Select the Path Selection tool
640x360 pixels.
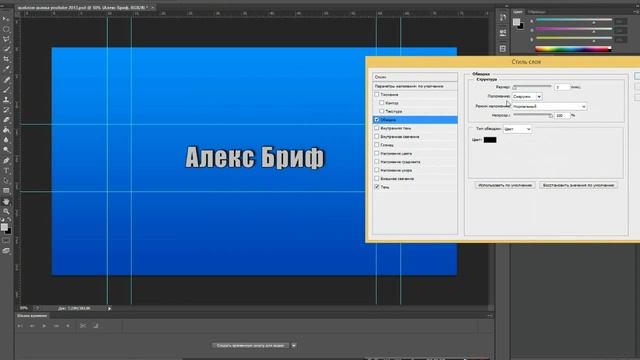(6, 180)
